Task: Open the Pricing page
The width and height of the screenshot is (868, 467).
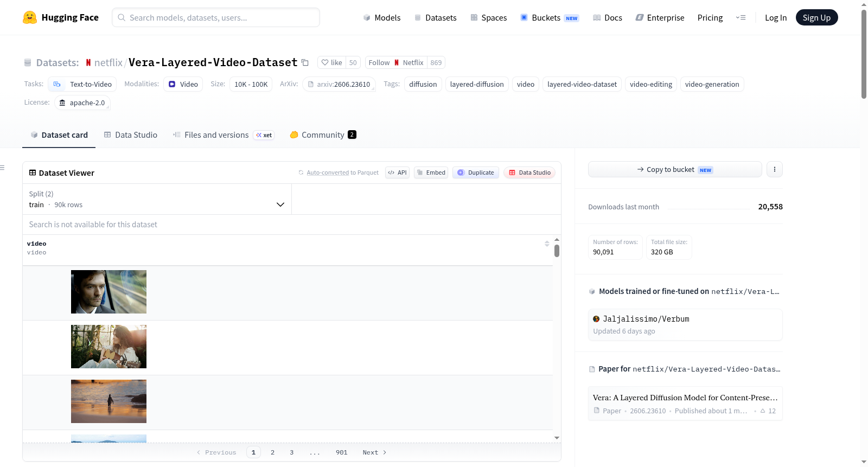Action: [x=710, y=17]
